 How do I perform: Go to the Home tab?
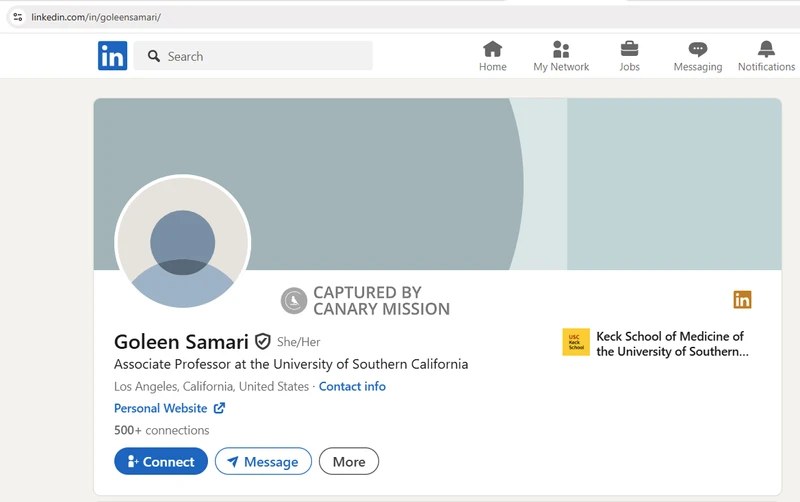(492, 56)
